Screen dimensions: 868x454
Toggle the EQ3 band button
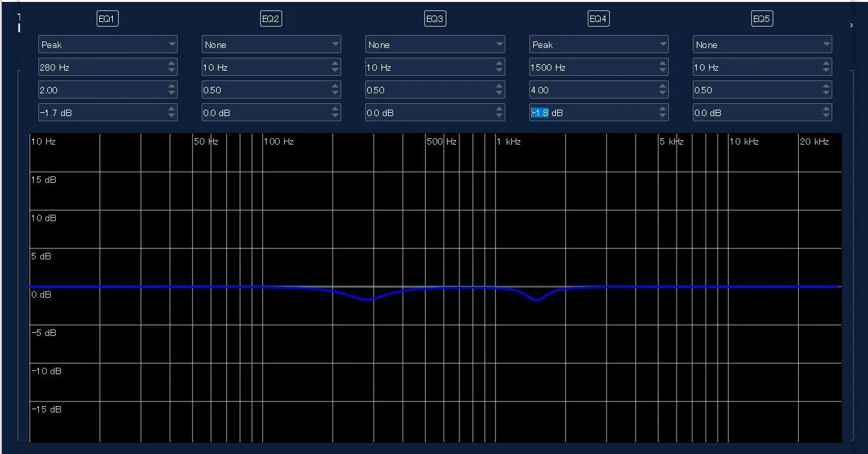click(434, 19)
